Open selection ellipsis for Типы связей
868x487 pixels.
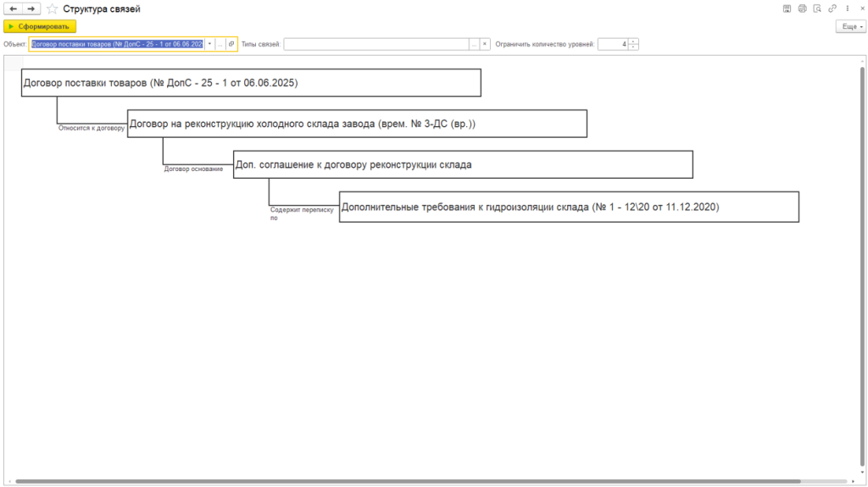coord(474,44)
